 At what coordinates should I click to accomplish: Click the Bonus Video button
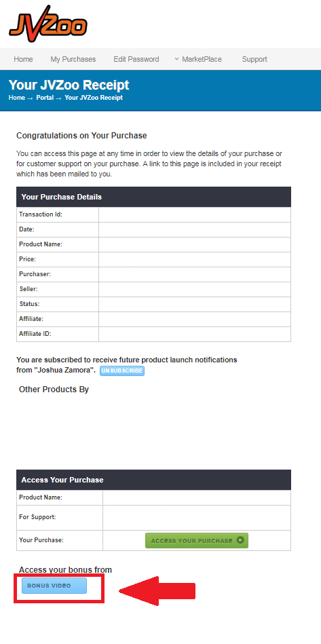(54, 586)
